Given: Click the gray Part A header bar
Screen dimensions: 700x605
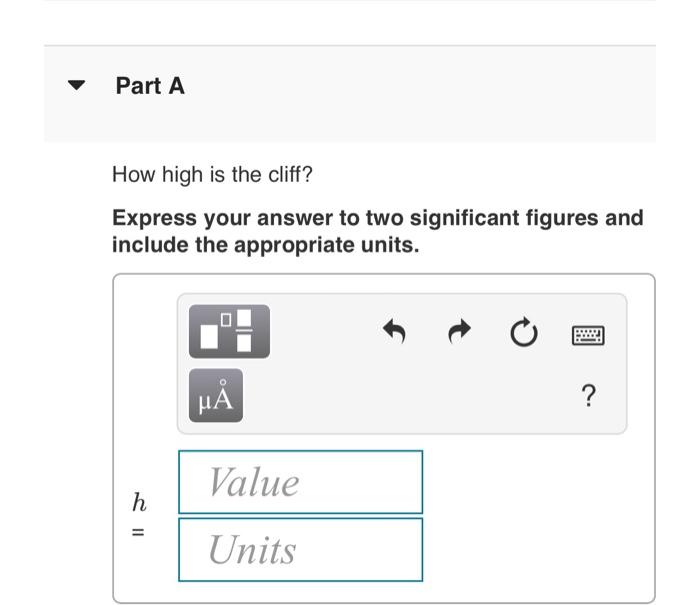Looking at the screenshot, I should click(350, 94).
